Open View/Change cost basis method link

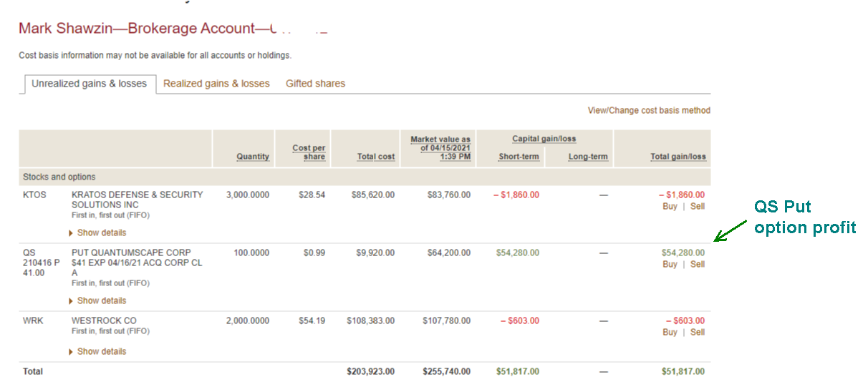point(649,111)
